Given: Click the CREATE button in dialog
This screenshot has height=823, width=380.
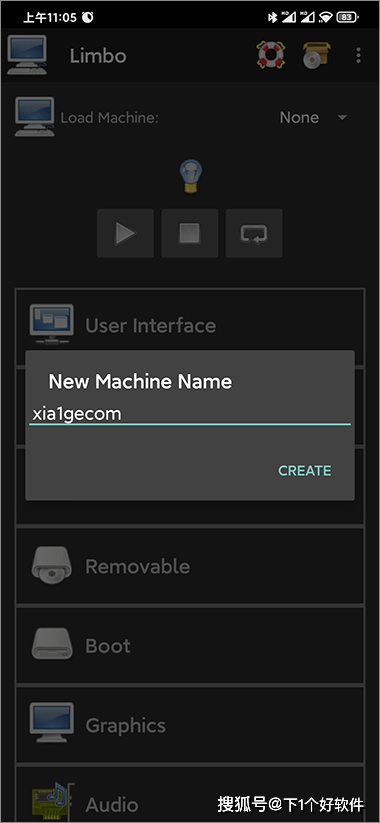Looking at the screenshot, I should 305,471.
